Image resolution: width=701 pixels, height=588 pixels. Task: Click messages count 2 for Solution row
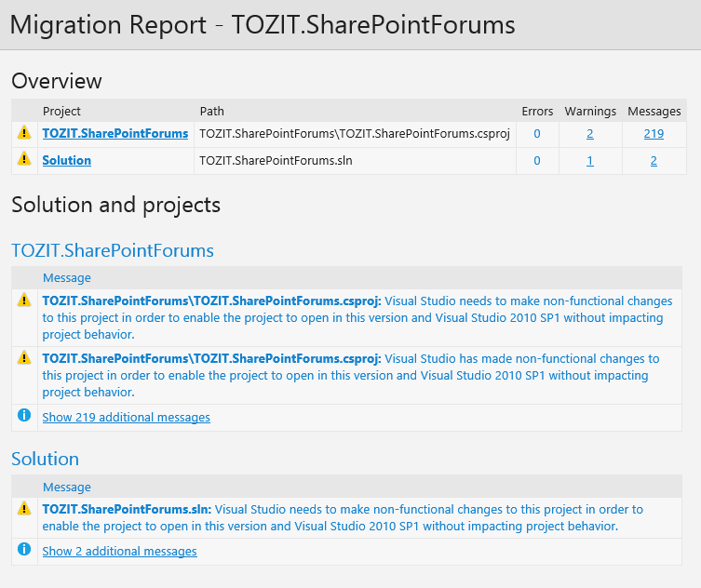pos(654,160)
